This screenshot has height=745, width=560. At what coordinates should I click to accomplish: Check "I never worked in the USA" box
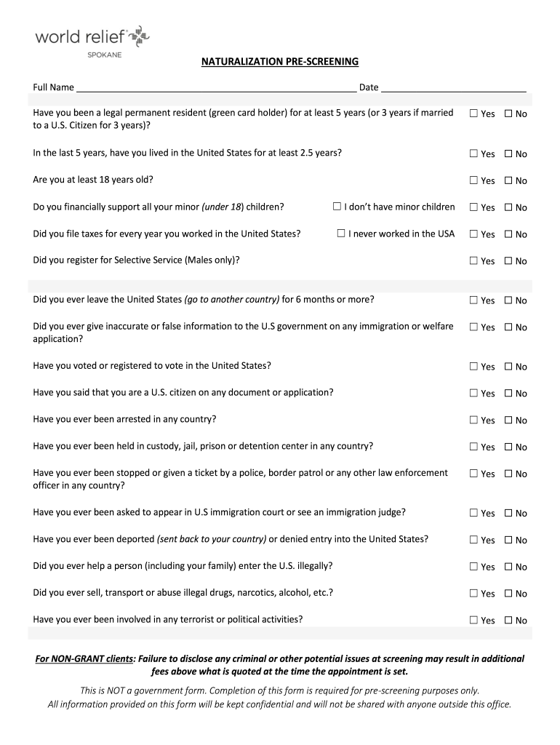(341, 234)
